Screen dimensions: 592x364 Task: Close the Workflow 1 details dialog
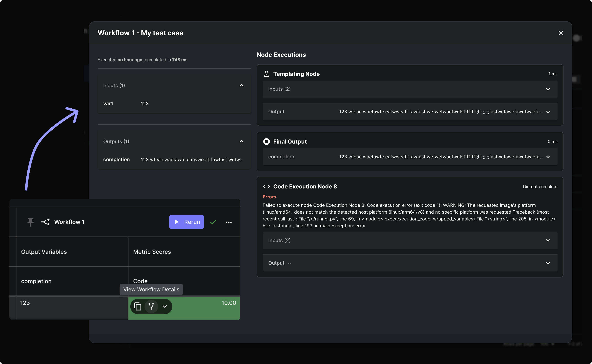[561, 33]
